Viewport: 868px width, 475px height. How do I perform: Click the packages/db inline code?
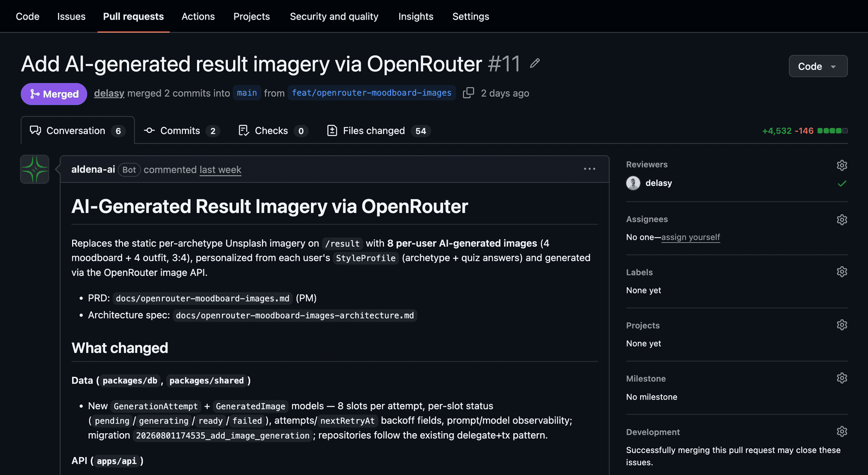click(x=130, y=381)
